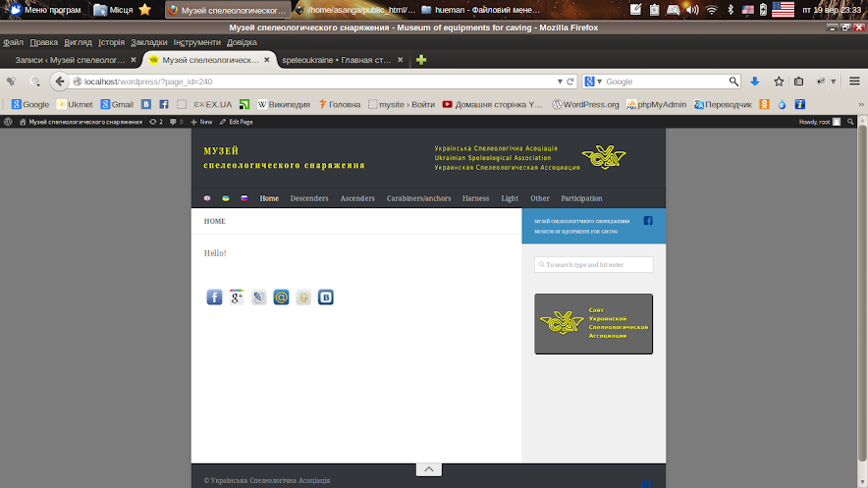Open the hueman file manager taskbar item
Screen dimensions: 868x488
pos(480,10)
